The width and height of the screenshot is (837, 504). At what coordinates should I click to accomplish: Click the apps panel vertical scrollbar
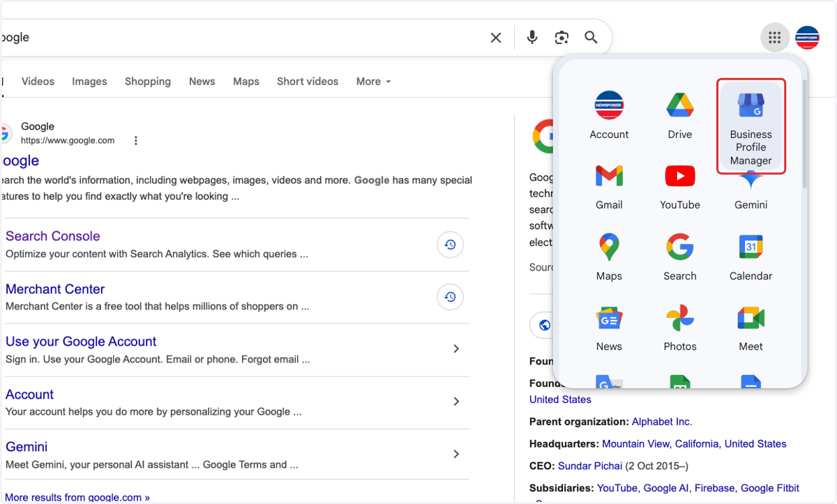(x=804, y=132)
